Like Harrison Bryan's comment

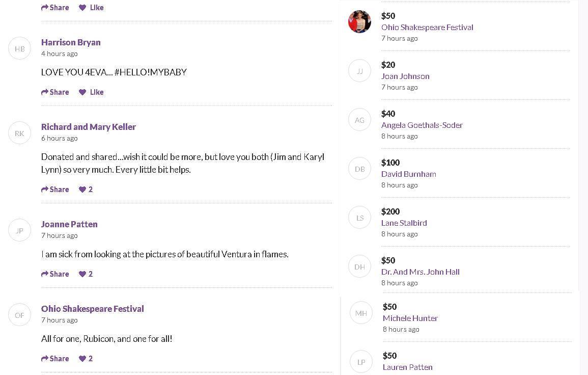[x=91, y=92]
